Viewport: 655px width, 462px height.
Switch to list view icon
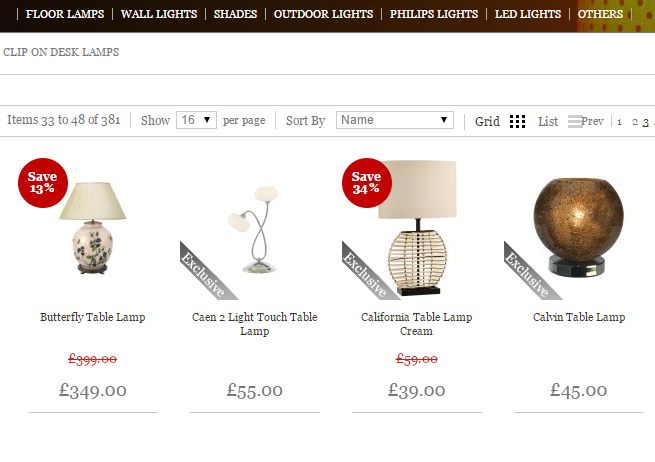[x=574, y=121]
